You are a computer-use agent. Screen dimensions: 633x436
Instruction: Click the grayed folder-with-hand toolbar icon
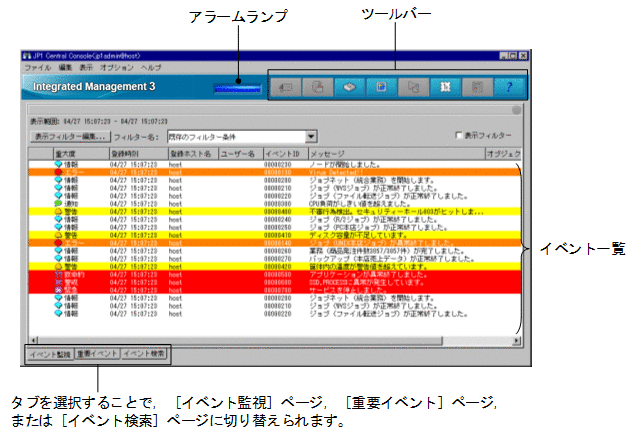tap(413, 87)
